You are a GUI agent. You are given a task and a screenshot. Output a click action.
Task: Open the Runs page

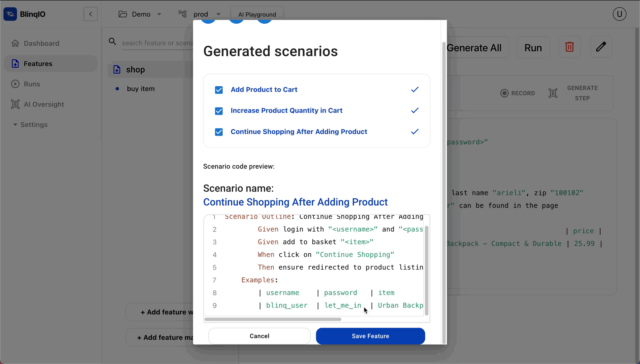click(x=51, y=84)
